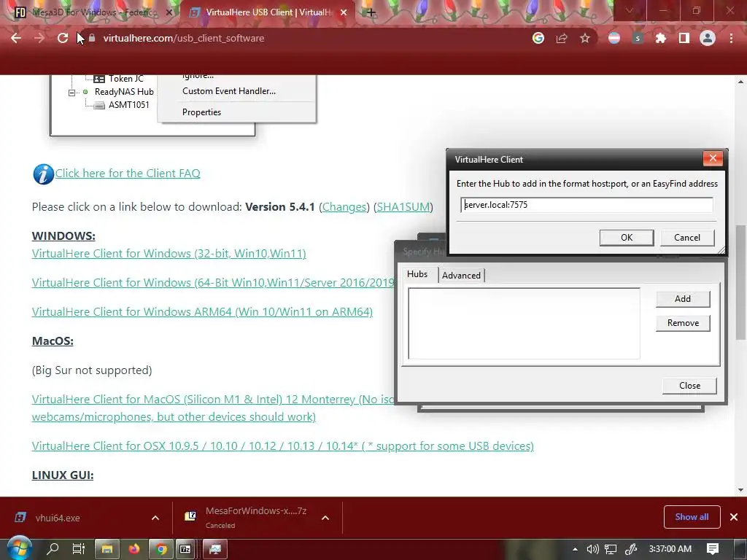Open taskbar search magnifier
The image size is (747, 560).
pyautogui.click(x=52, y=548)
